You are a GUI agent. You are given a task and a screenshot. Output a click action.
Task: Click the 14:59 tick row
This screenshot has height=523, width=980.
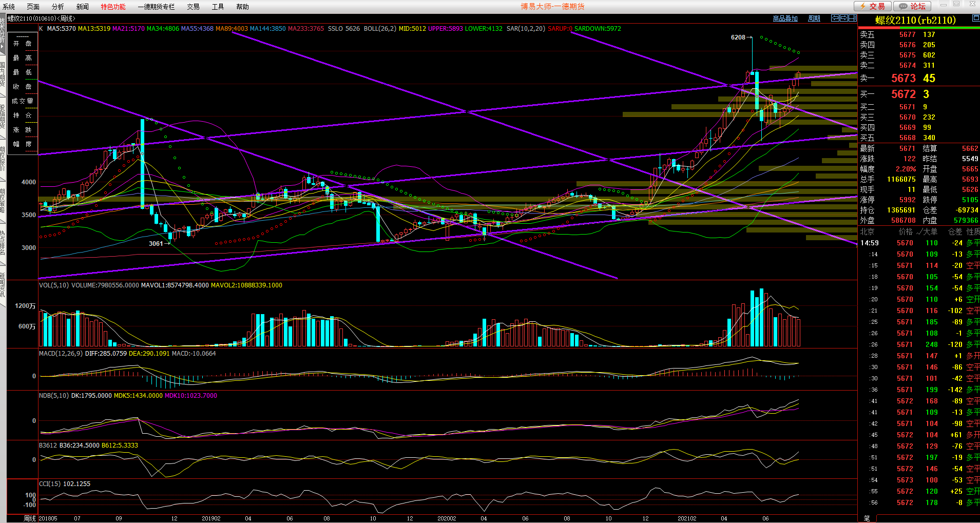pos(919,243)
